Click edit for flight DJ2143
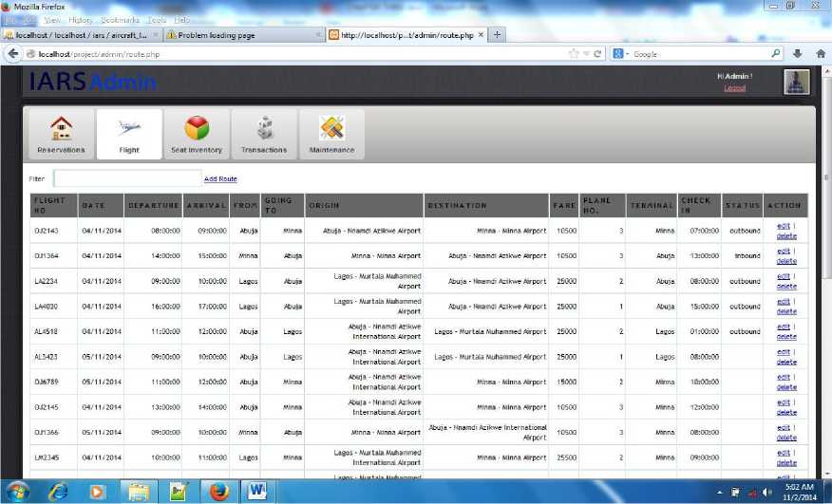Viewport: 832px width, 504px height. pos(783,226)
